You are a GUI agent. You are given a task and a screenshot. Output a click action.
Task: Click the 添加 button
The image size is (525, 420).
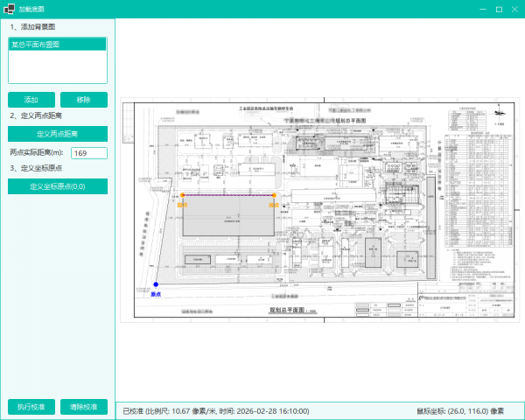(x=31, y=100)
